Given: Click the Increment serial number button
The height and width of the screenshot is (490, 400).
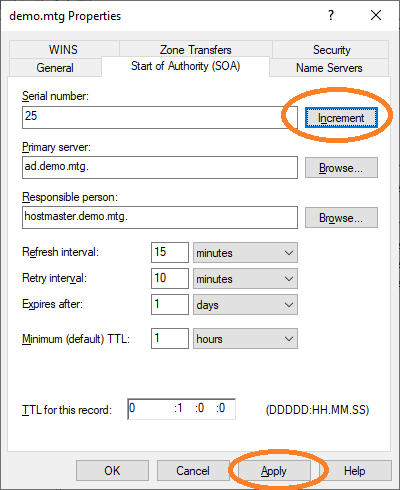Looking at the screenshot, I should point(341,118).
